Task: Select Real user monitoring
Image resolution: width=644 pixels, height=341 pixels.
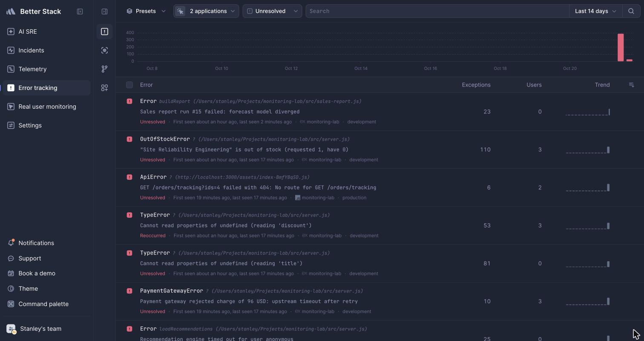Action: 47,107
